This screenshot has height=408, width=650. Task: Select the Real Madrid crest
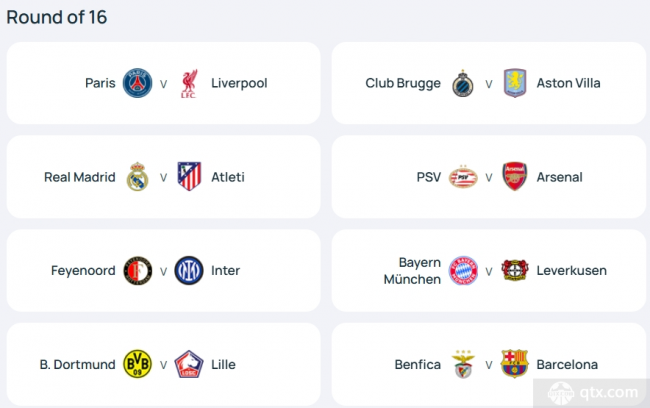point(137,177)
